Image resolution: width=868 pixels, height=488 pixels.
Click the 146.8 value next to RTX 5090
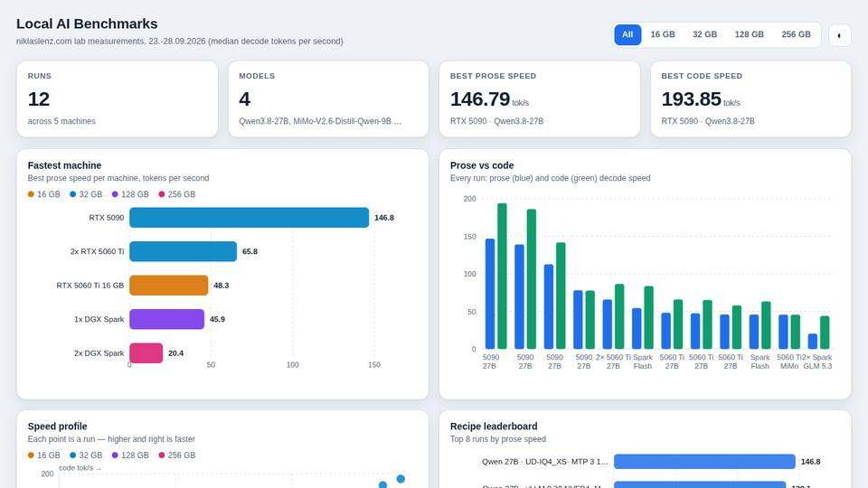(384, 218)
